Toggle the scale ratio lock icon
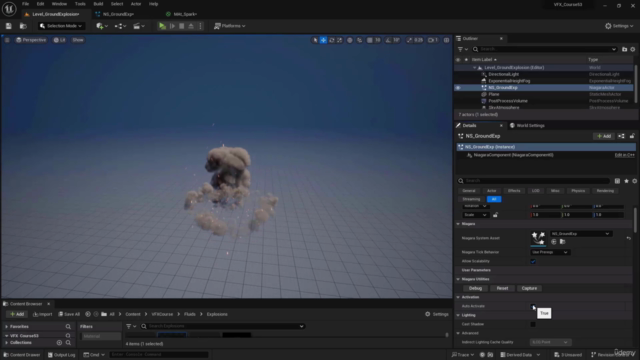Image resolution: width=640 pixels, height=360 pixels. (495, 215)
